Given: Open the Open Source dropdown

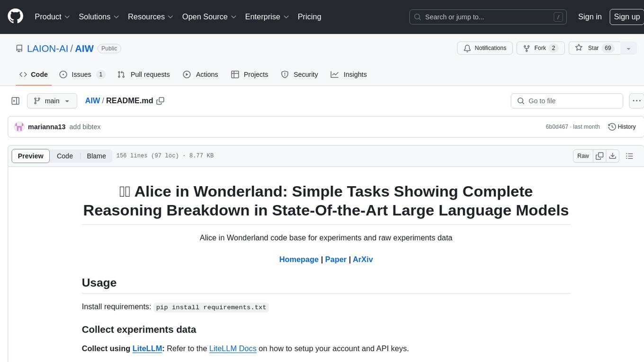Looking at the screenshot, I should (209, 17).
